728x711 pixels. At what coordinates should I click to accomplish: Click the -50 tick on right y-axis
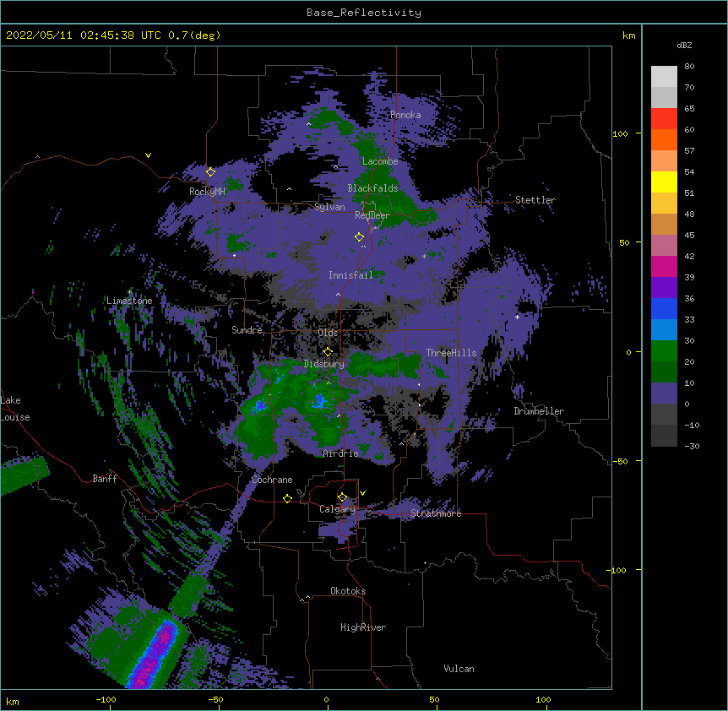point(620,461)
